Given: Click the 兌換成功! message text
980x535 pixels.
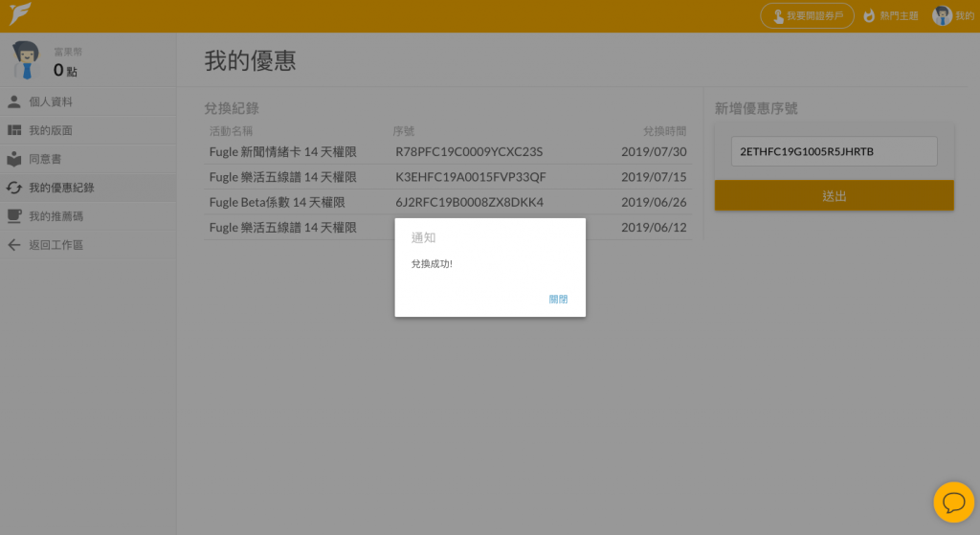Looking at the screenshot, I should pyautogui.click(x=432, y=264).
